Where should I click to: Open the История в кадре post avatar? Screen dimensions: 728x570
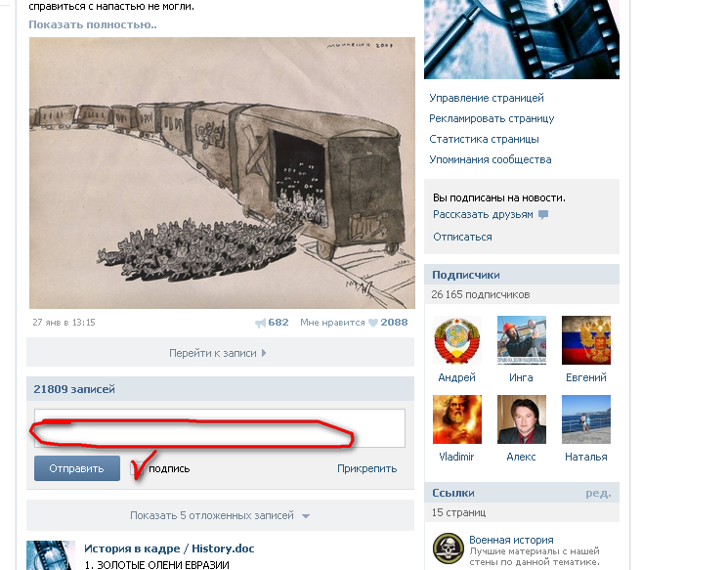coord(51,555)
